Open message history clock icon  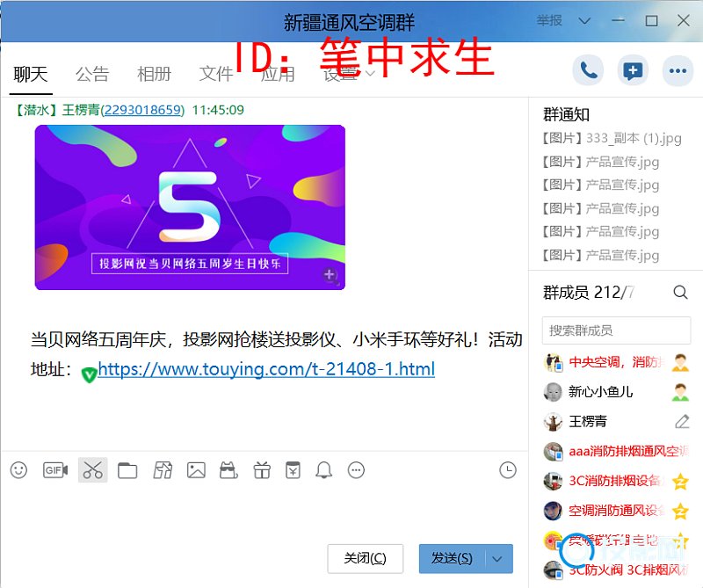click(508, 470)
